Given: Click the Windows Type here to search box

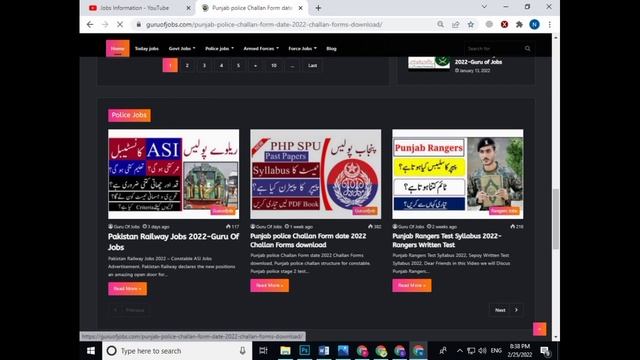Looking at the screenshot, I should click(x=177, y=351).
